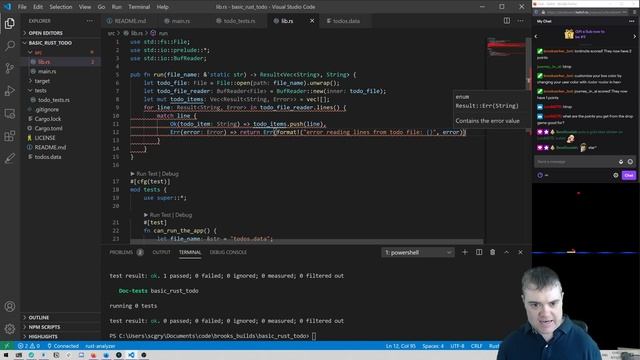Open the Search view in activity bar
This screenshot has width=640, height=360.
coord(10,45)
